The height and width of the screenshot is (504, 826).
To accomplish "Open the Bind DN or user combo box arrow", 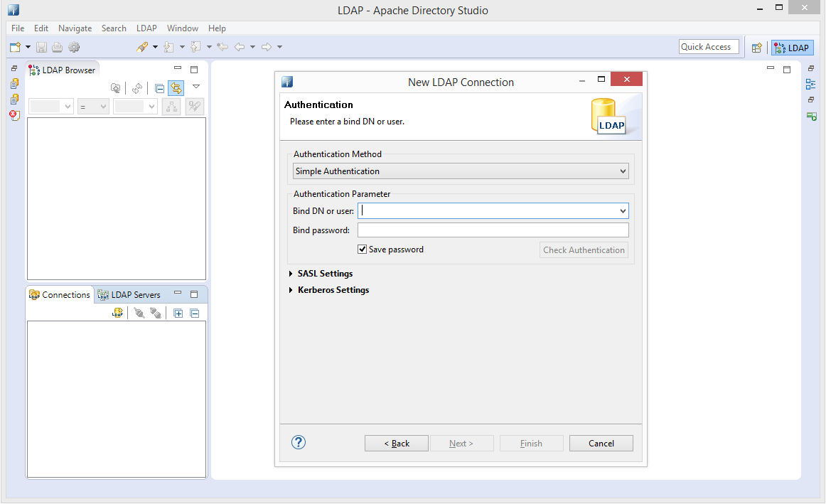I will click(x=623, y=211).
